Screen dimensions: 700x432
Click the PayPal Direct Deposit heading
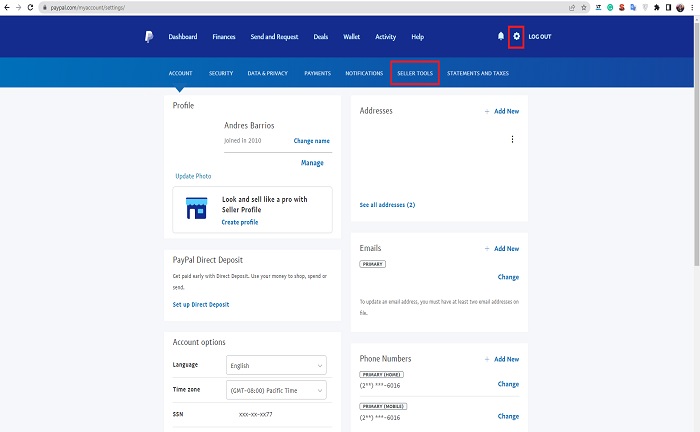coord(208,260)
